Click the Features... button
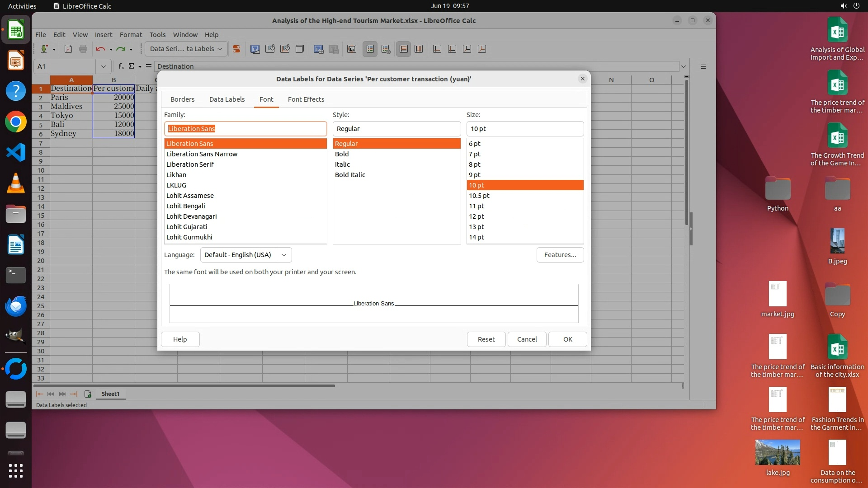This screenshot has height=488, width=868. point(560,255)
